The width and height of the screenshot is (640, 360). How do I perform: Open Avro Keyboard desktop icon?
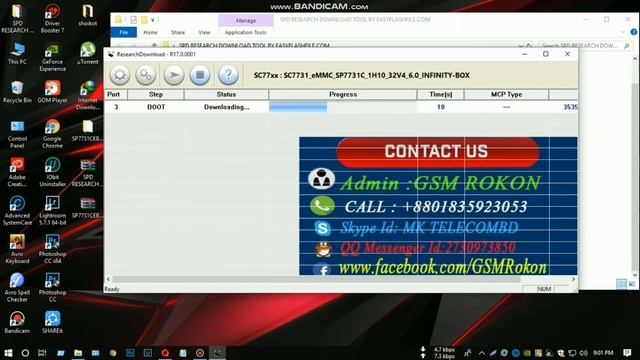tap(17, 249)
